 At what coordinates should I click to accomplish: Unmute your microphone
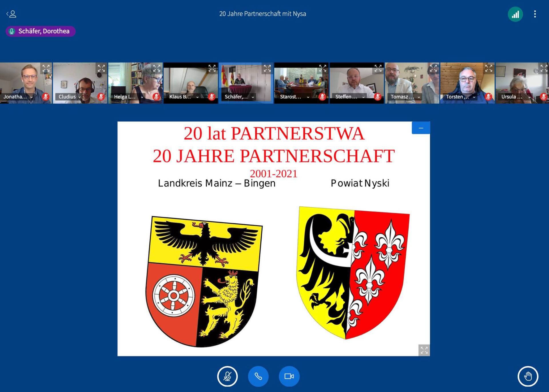[x=227, y=376]
